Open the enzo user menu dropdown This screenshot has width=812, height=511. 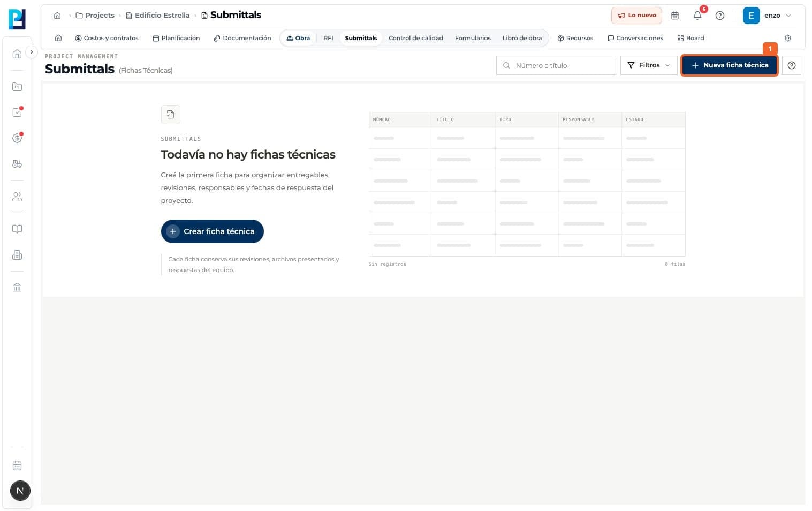coord(767,16)
